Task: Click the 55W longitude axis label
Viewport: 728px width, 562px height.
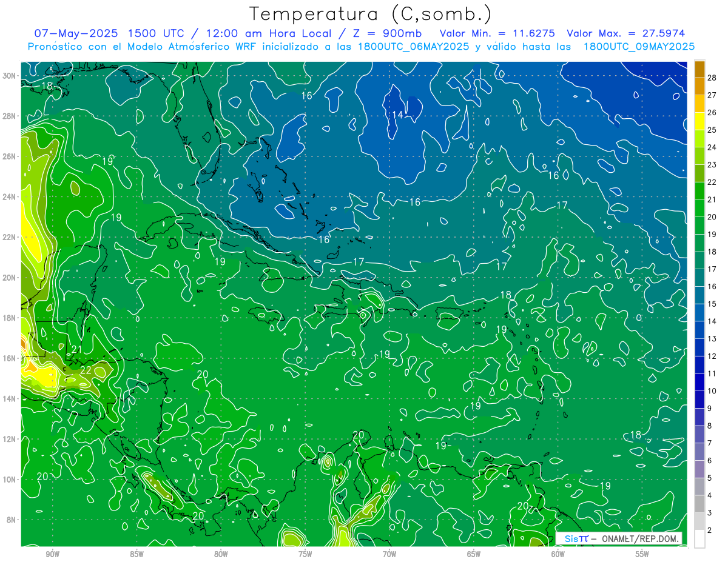Action: 642,554
